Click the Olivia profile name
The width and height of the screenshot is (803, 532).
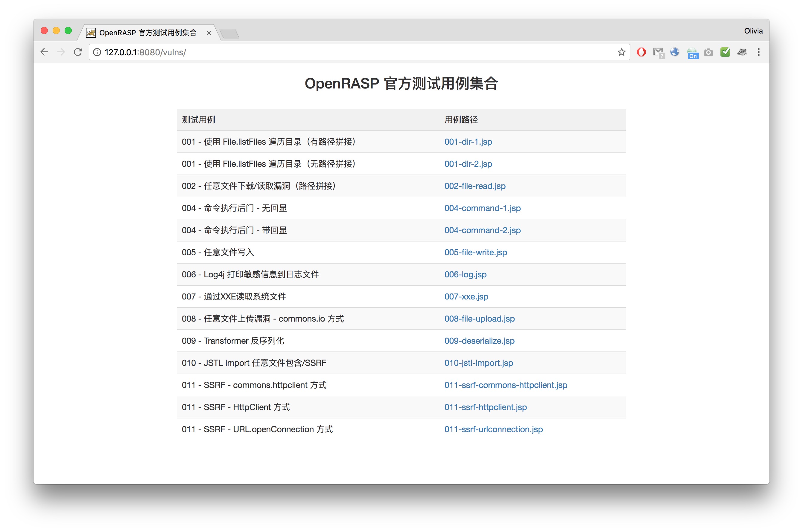pyautogui.click(x=753, y=30)
